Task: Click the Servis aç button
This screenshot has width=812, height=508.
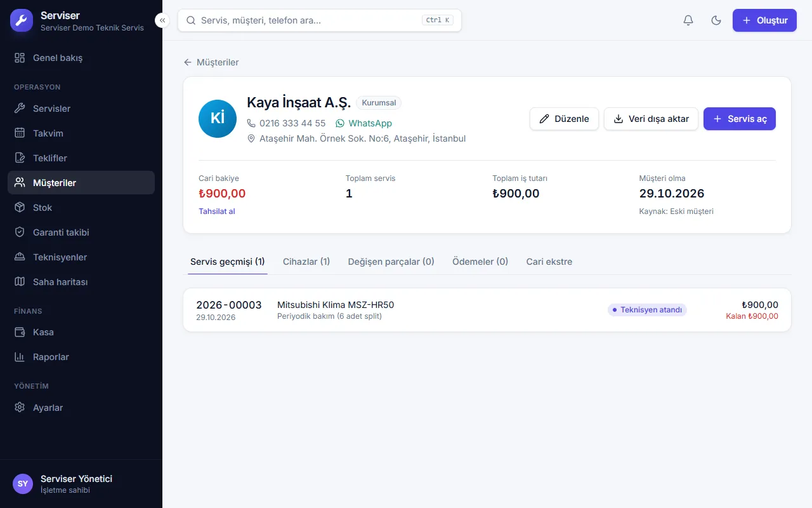Action: click(740, 119)
